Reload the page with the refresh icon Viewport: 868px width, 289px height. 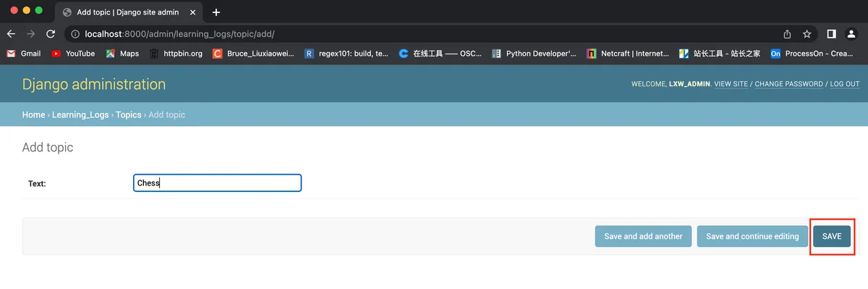pyautogui.click(x=51, y=34)
